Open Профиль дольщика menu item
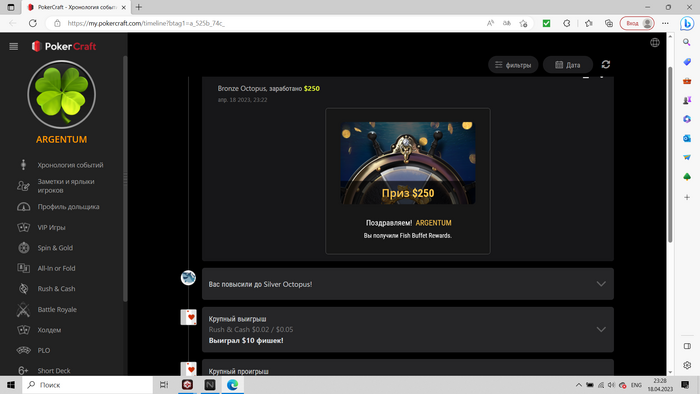Image resolution: width=700 pixels, height=394 pixels. click(68, 207)
